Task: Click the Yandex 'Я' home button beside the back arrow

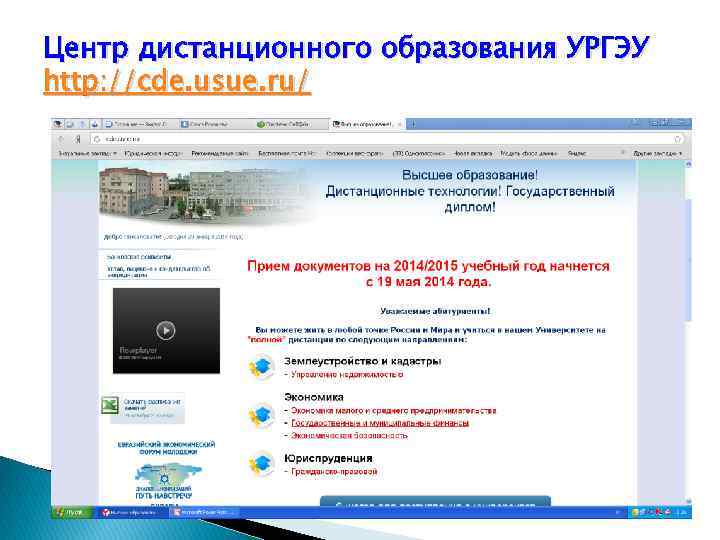Action: pos(78,139)
